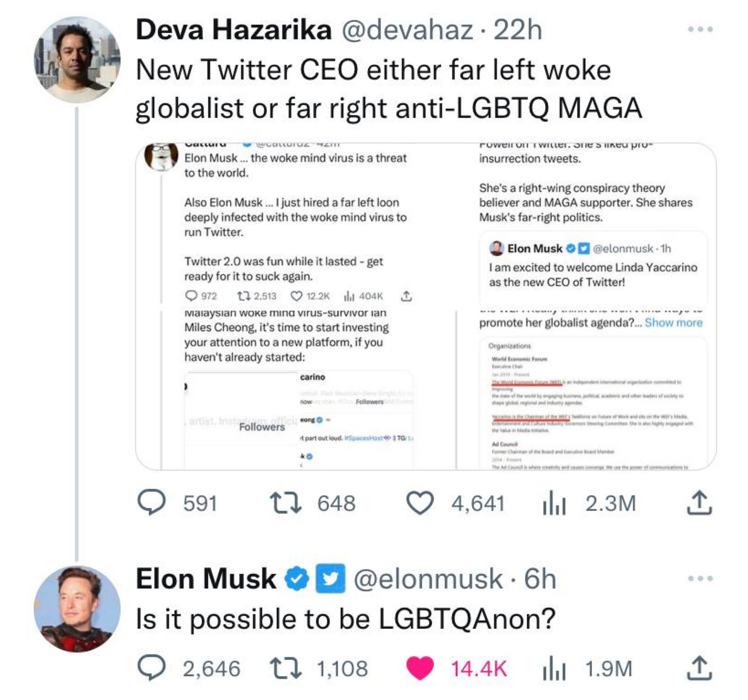The image size is (748, 700).
Task: Open Elon Musk's profile picture
Action: pos(77,609)
